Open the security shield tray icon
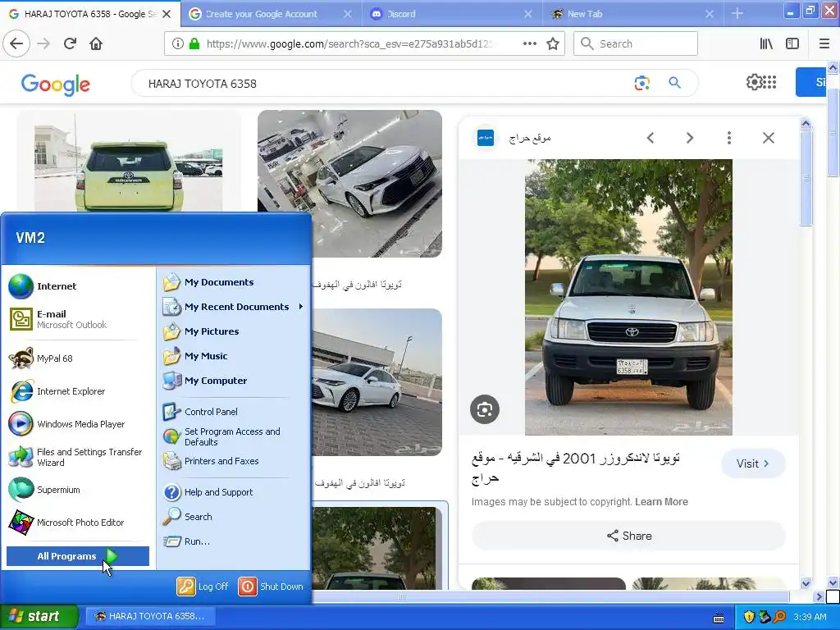Image resolution: width=840 pixels, height=630 pixels. point(749,617)
